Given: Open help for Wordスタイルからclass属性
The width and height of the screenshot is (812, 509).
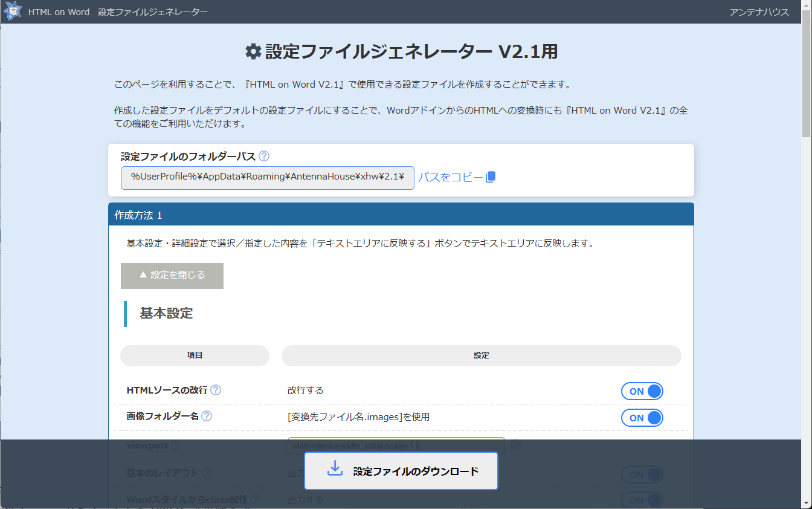Looking at the screenshot, I should 255,499.
